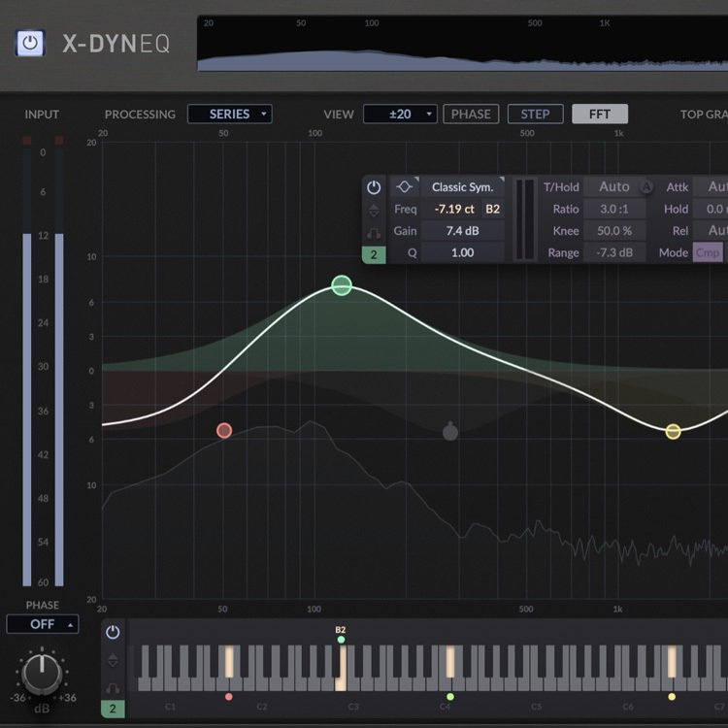Select the red band node on EQ graph
This screenshot has height=728, width=728.
(x=224, y=431)
